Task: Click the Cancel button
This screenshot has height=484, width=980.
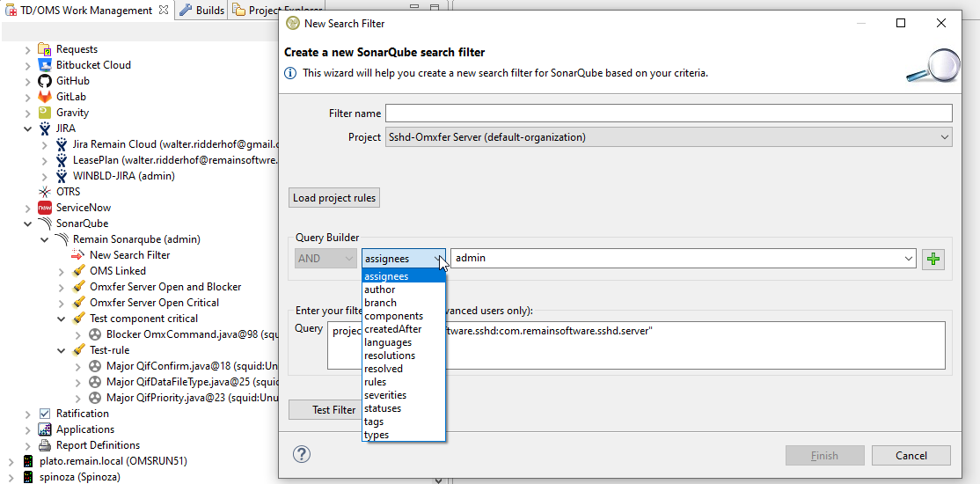Action: pyautogui.click(x=911, y=456)
